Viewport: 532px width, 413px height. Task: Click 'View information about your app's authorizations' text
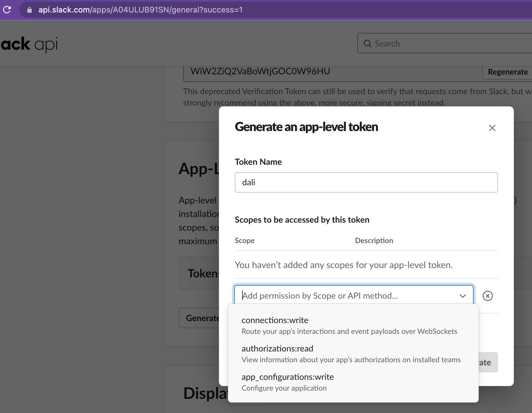[x=351, y=360]
